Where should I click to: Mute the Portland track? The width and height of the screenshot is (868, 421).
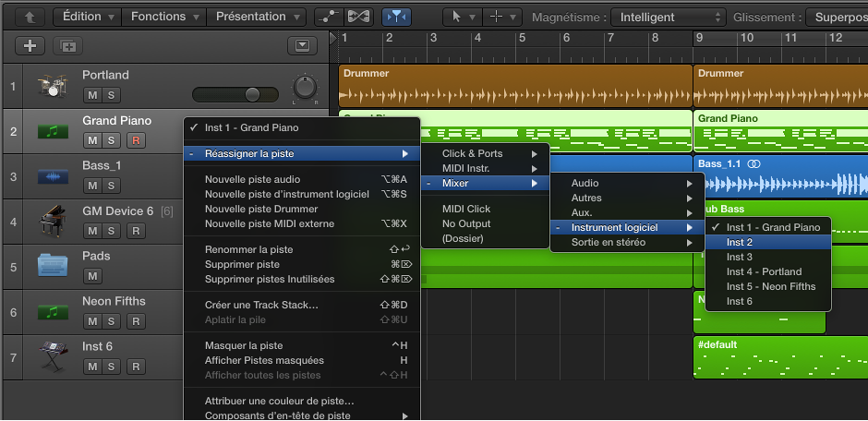pyautogui.click(x=92, y=95)
